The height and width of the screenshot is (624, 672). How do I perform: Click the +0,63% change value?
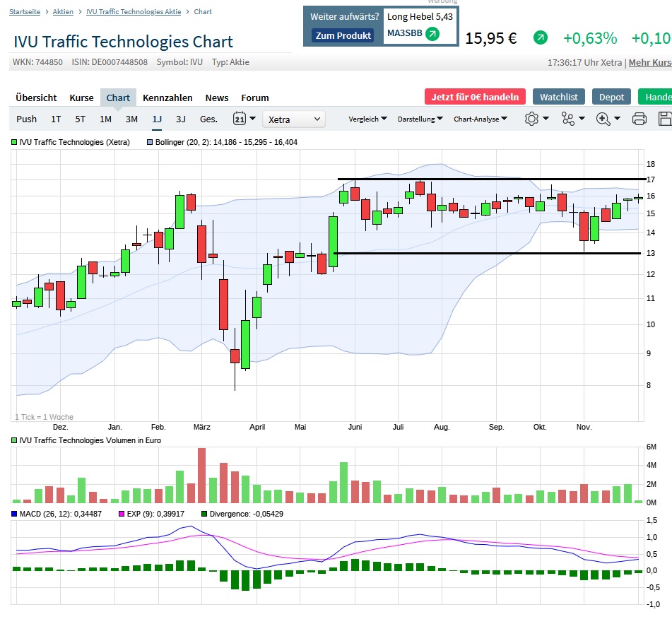pyautogui.click(x=590, y=38)
